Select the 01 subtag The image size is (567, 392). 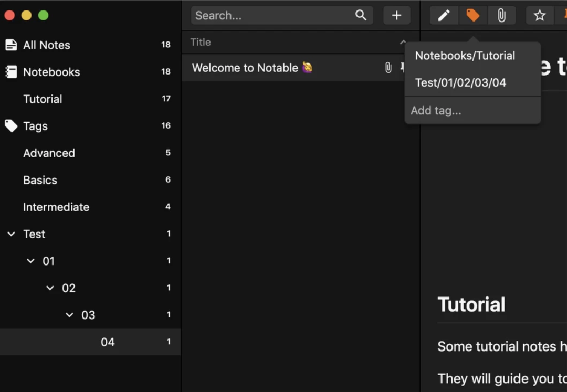click(90, 261)
